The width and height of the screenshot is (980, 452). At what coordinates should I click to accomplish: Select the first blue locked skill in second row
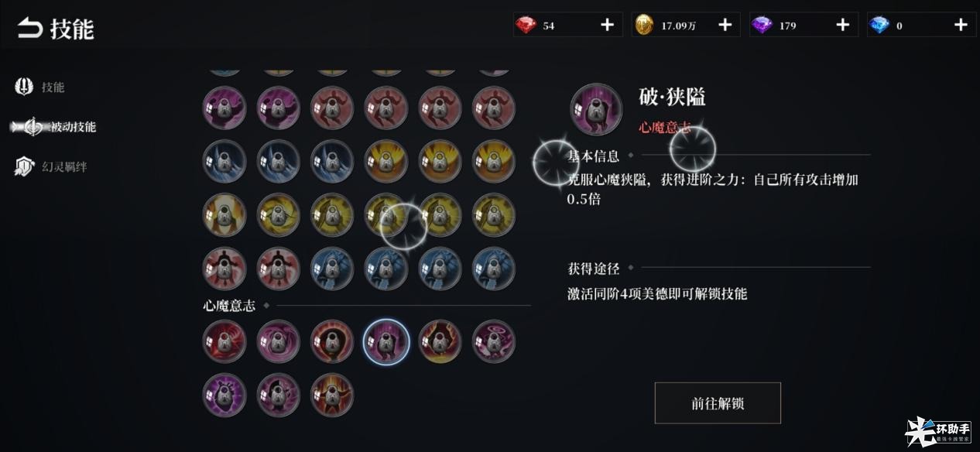(x=224, y=160)
